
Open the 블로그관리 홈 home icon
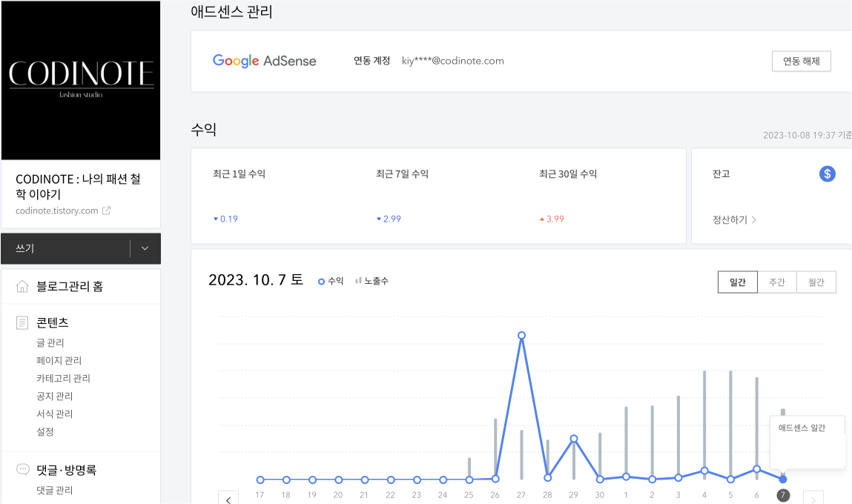(23, 286)
